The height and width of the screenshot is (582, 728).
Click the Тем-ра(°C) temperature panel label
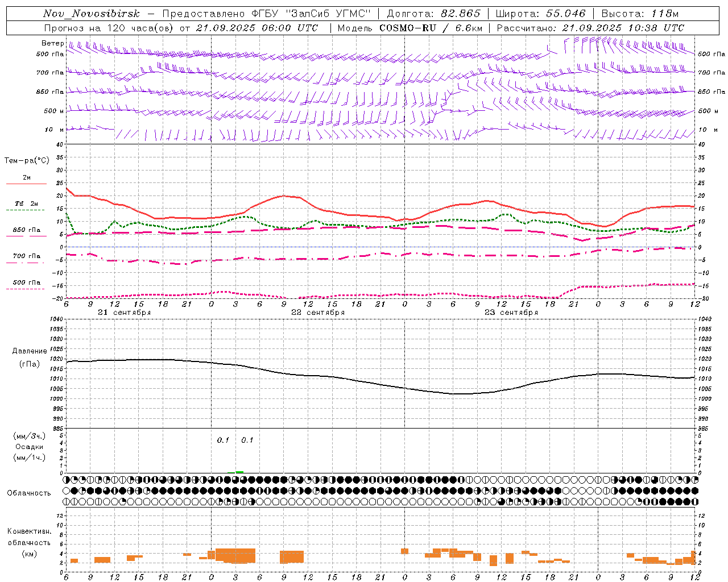27,161
